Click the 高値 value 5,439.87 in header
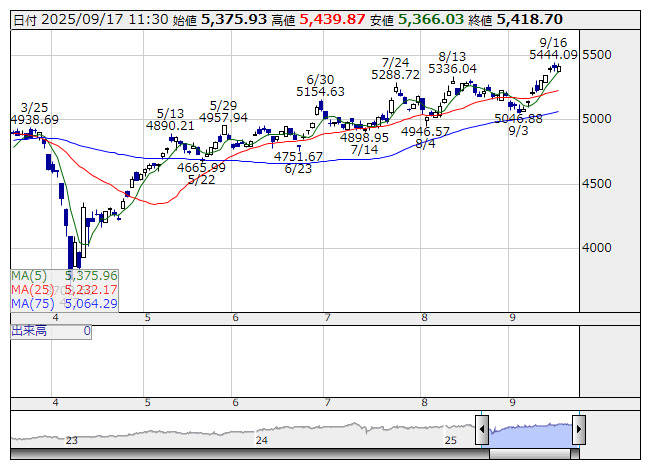653x470 pixels. coord(332,20)
